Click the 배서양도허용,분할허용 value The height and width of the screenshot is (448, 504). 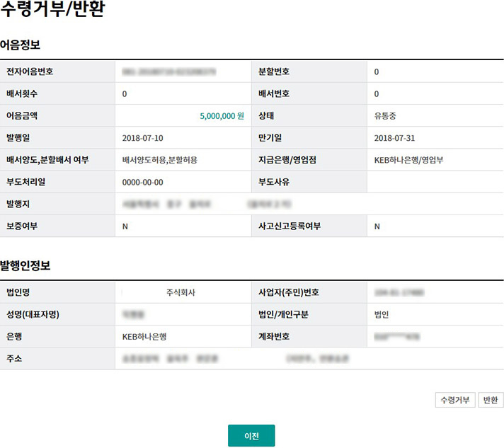(159, 160)
